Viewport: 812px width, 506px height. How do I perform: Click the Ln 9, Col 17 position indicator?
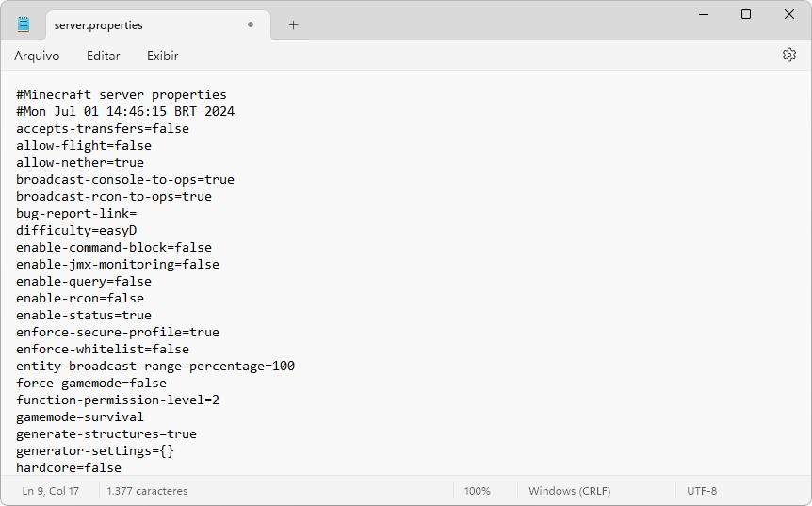pyautogui.click(x=51, y=491)
